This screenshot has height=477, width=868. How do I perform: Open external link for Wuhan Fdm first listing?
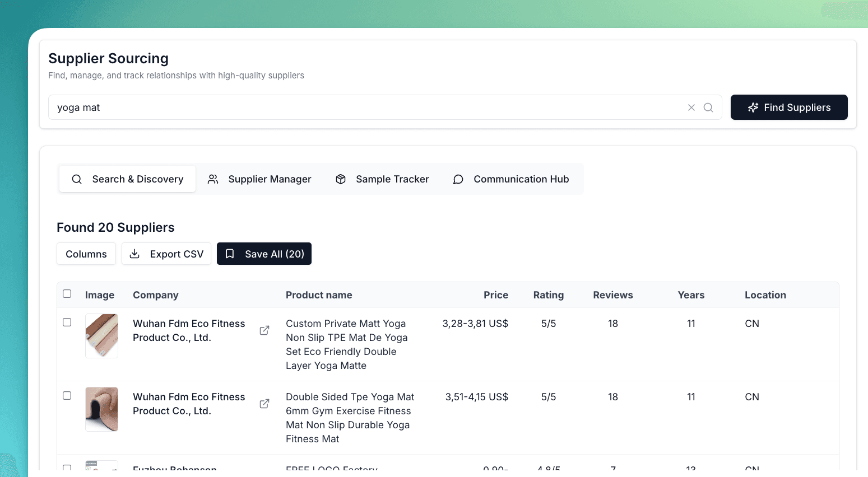(264, 330)
